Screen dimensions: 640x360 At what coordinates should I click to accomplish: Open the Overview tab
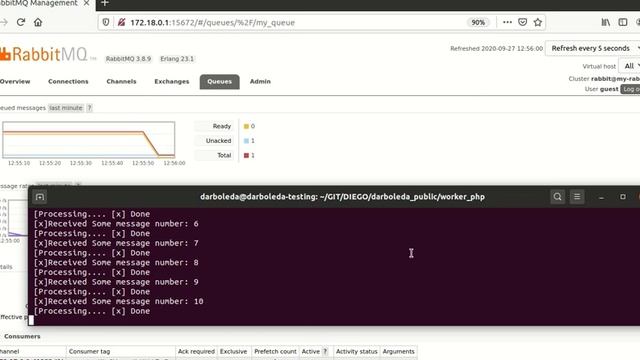click(15, 81)
